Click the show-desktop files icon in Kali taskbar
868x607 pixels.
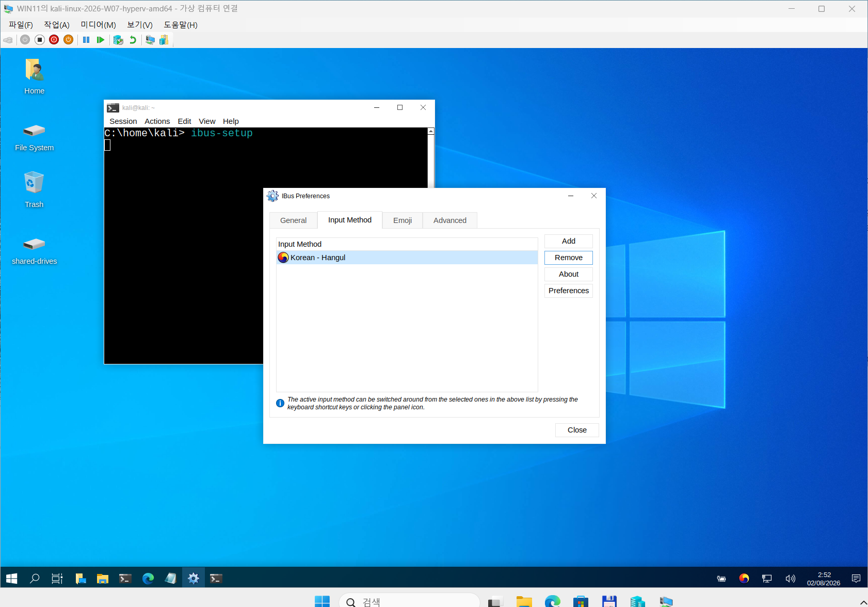(x=80, y=579)
